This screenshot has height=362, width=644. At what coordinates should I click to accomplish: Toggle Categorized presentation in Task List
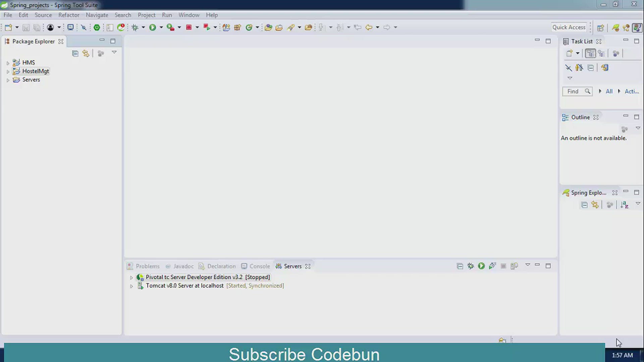pyautogui.click(x=590, y=53)
